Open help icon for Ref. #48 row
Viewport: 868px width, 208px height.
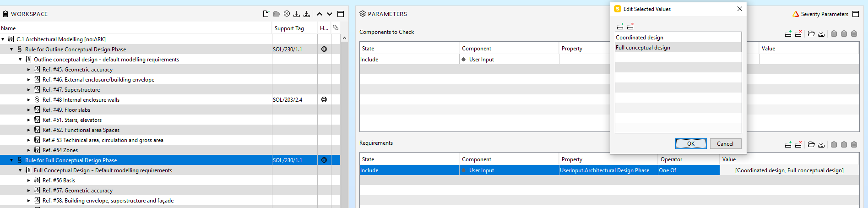pyautogui.click(x=324, y=99)
